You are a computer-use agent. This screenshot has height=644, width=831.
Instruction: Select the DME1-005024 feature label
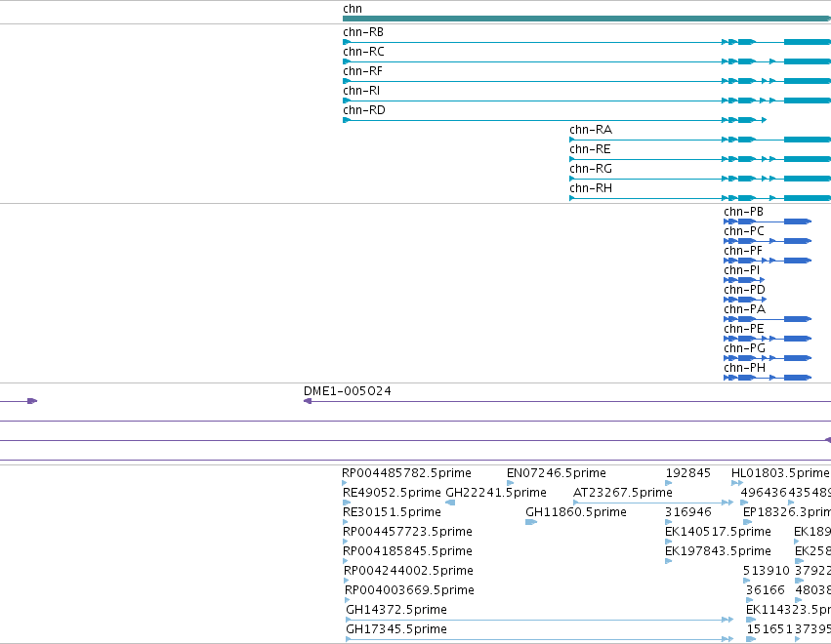coord(347,391)
